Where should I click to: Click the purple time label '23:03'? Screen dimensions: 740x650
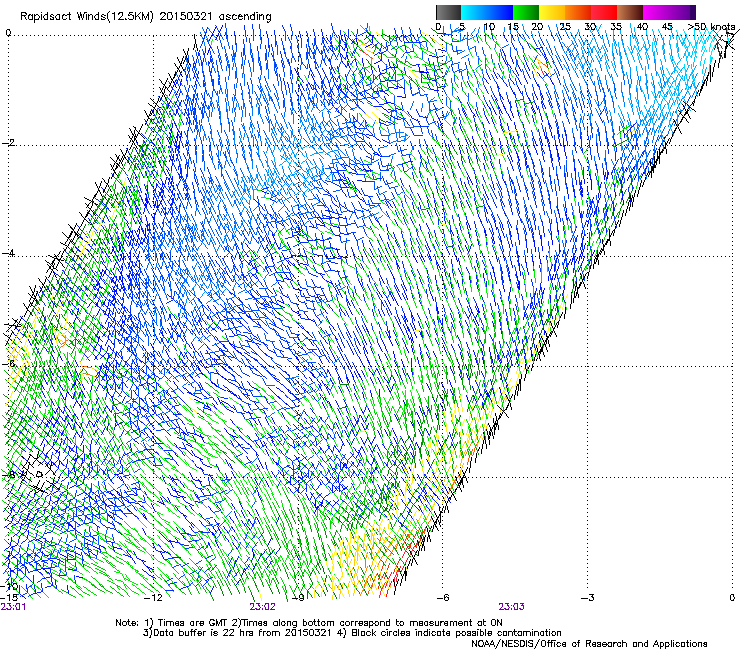click(511, 607)
